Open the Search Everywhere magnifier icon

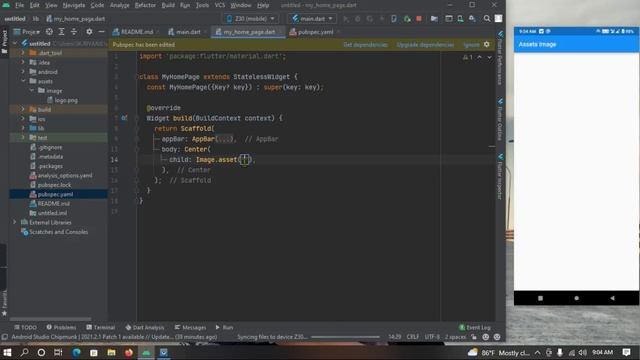(487, 19)
